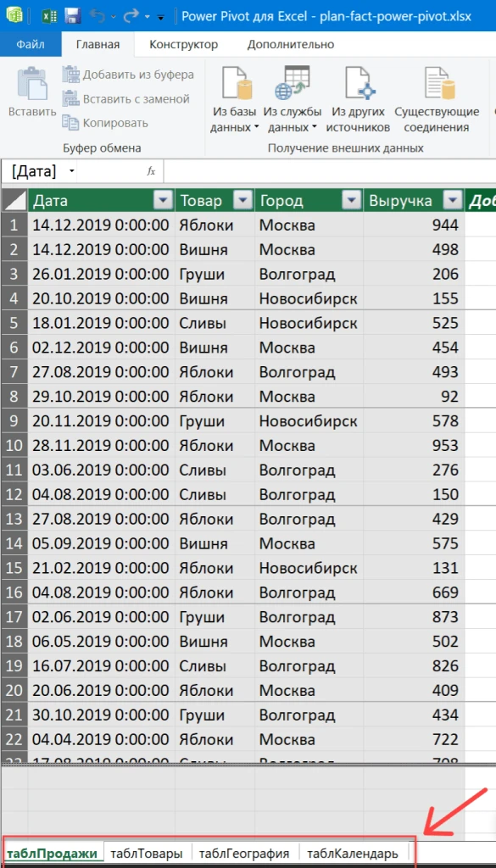Open filter dropdown for Дата column
Image resolution: width=496 pixels, height=868 pixels.
pos(163,201)
